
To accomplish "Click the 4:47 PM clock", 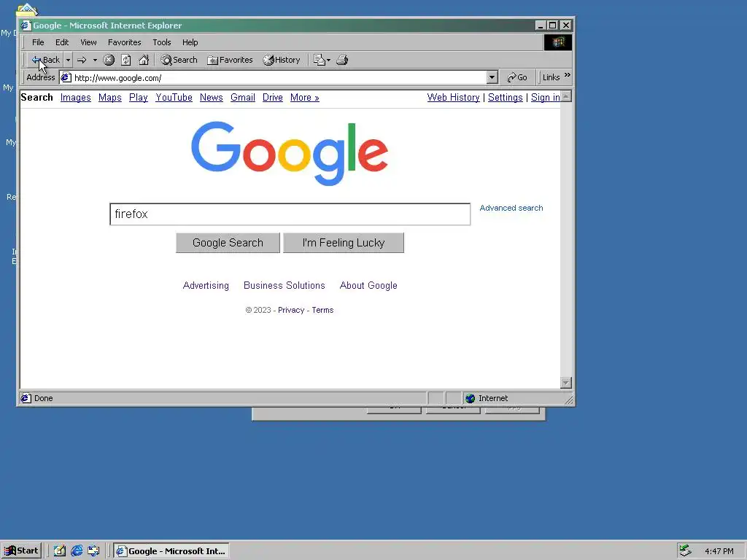I will pos(719,551).
